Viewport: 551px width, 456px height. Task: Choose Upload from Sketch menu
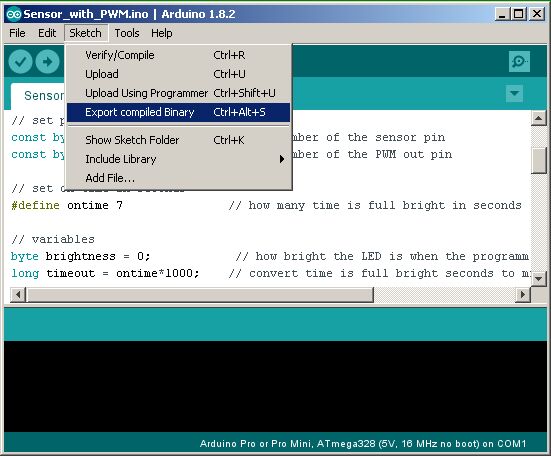178,74
